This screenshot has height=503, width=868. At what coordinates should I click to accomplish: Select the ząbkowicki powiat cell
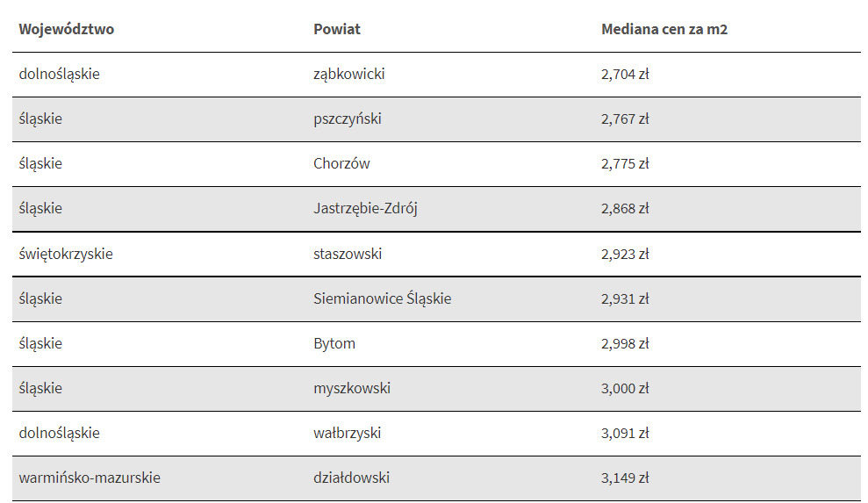[x=349, y=74]
